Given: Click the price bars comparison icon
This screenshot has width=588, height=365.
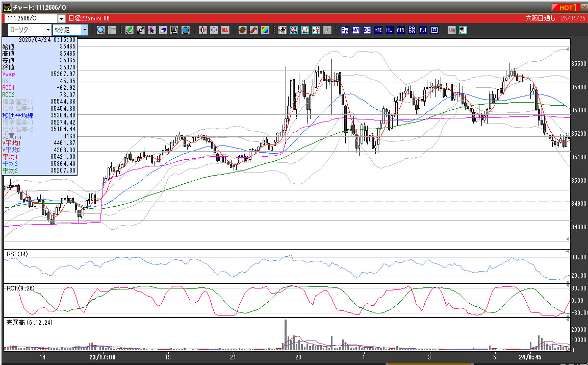Looking at the screenshot, I should click(305, 30).
